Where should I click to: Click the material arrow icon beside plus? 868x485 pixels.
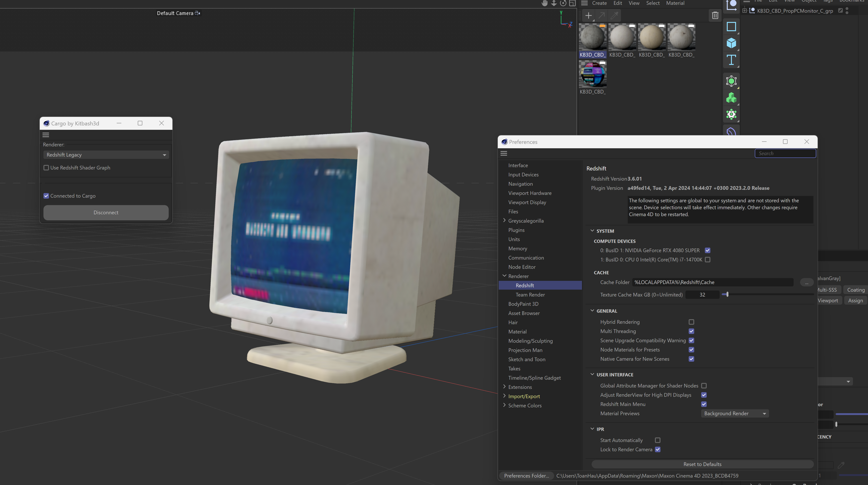coord(602,15)
